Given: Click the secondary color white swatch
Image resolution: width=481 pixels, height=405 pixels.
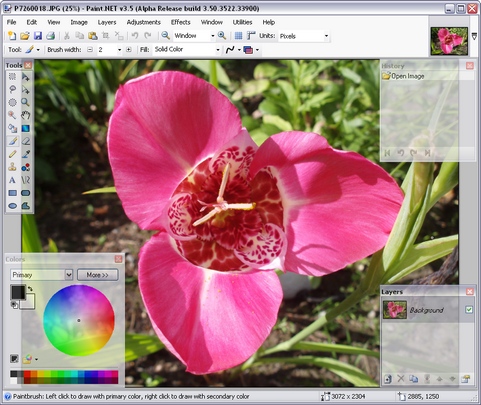Looking at the screenshot, I should [29, 303].
